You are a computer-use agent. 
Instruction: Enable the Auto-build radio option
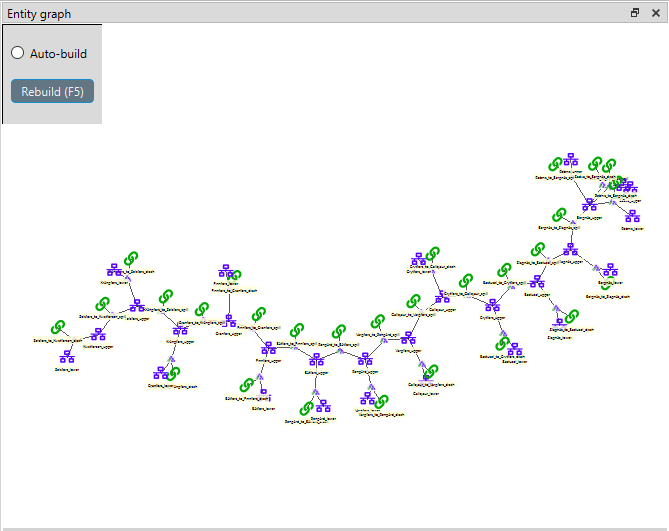[x=17, y=53]
